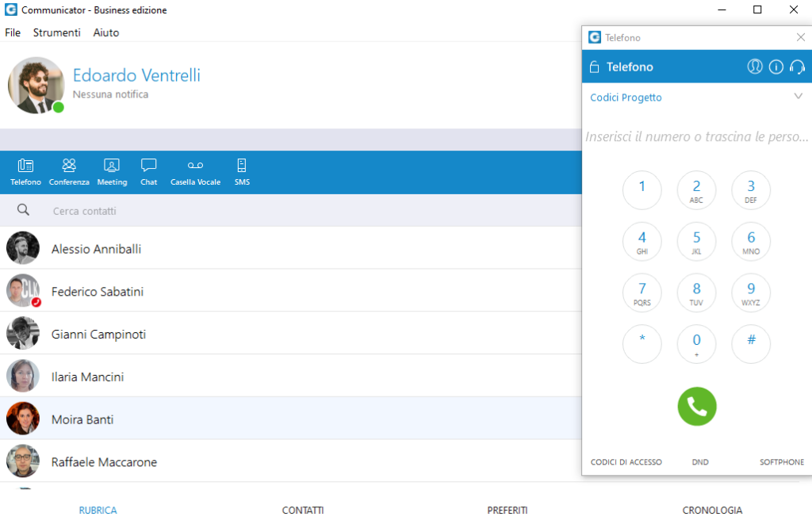The width and height of the screenshot is (812, 528).
Task: Open the SMS toolbar icon
Action: 242,171
